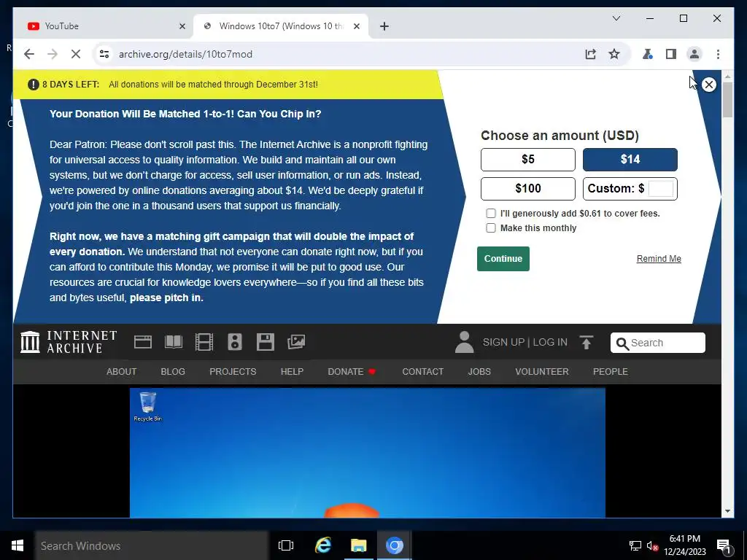Open the ABOUT menu item

click(x=122, y=371)
